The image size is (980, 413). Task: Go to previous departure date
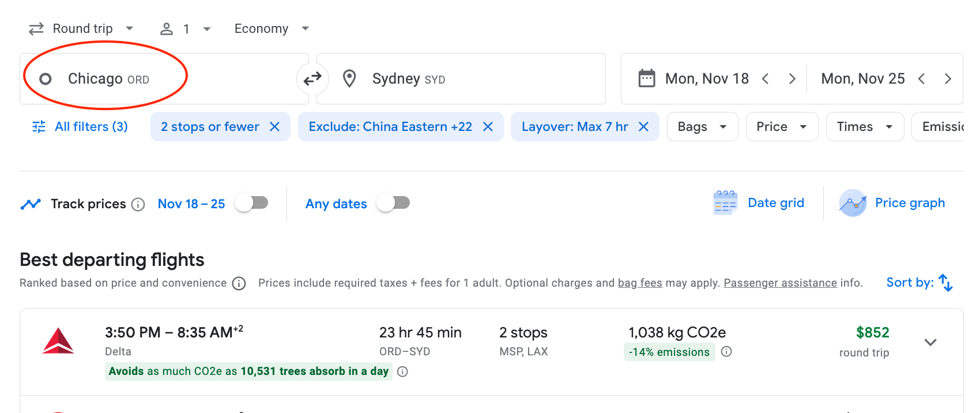[x=766, y=78]
